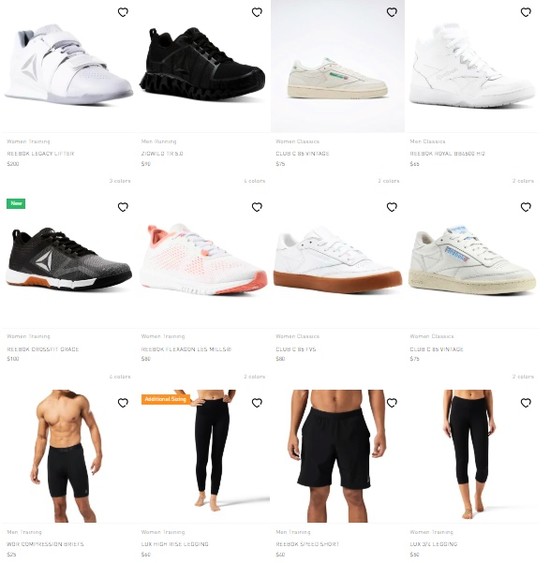Wishlist the Reebok Royal BB4500 Hi2 shoe
This screenshot has height=563, width=550.
526,12
